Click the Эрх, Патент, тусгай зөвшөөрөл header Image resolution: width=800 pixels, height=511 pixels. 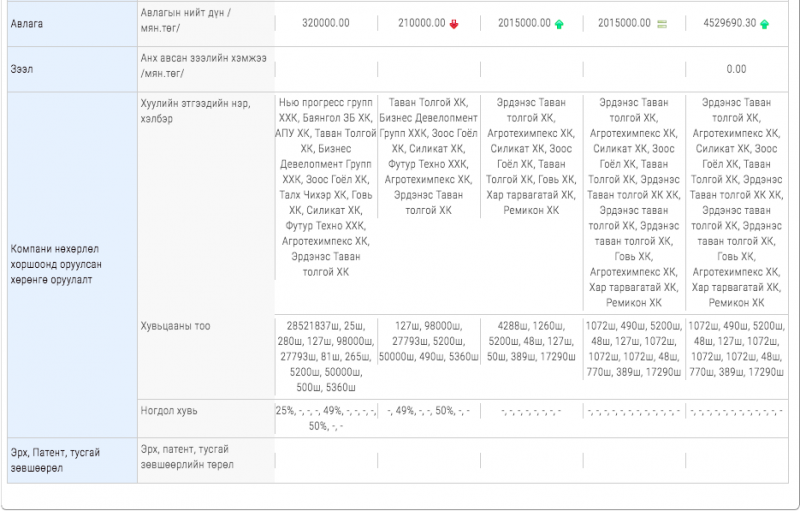click(55, 460)
